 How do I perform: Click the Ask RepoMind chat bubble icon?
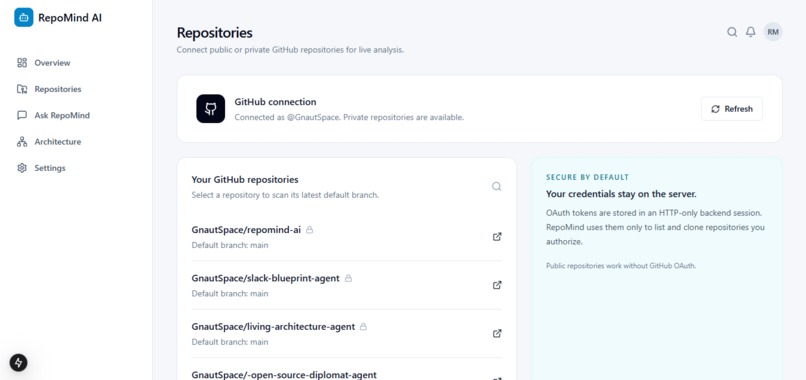pyautogui.click(x=22, y=115)
